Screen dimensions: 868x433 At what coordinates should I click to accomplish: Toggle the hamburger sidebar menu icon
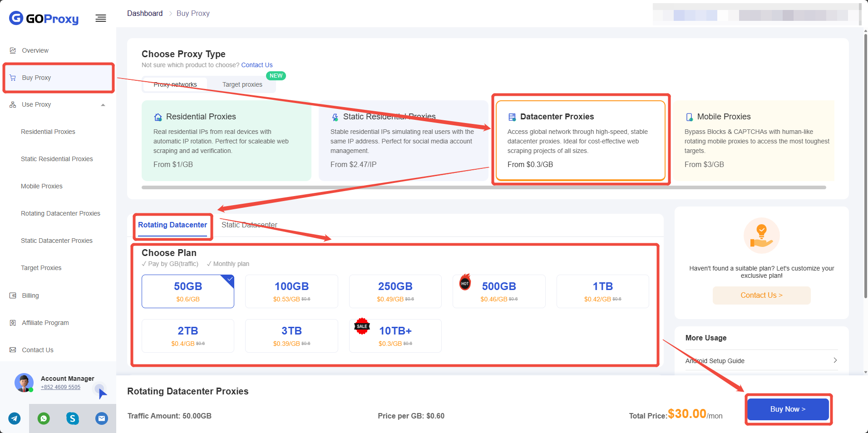[101, 18]
